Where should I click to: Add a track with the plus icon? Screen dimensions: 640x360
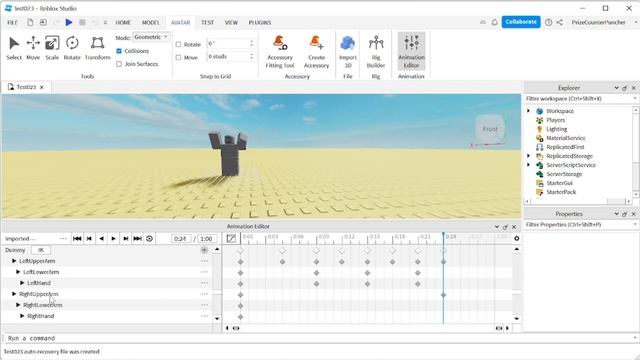[x=204, y=250]
